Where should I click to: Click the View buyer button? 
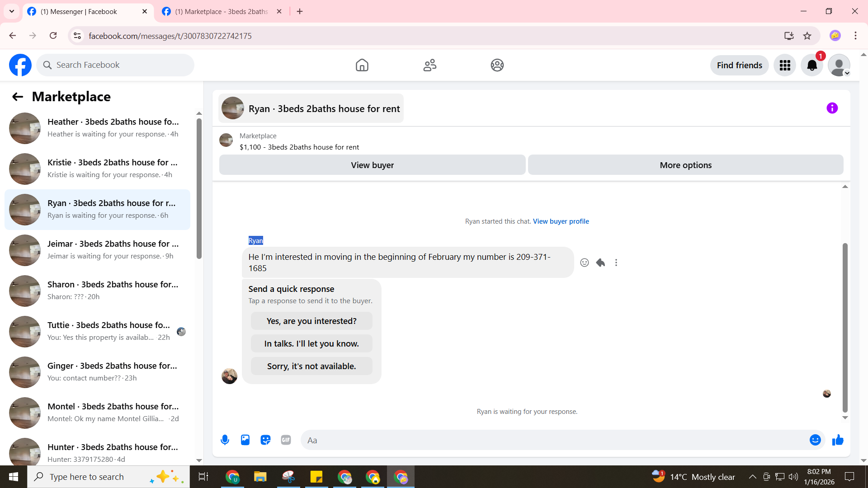[372, 165]
